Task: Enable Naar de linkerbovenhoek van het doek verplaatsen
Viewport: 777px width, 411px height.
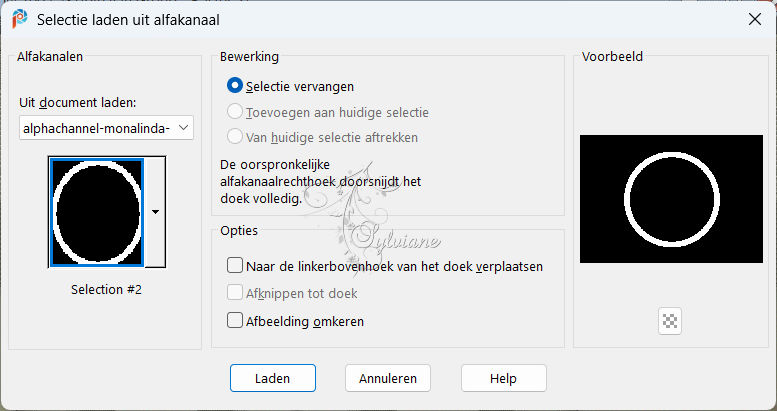Action: click(234, 265)
